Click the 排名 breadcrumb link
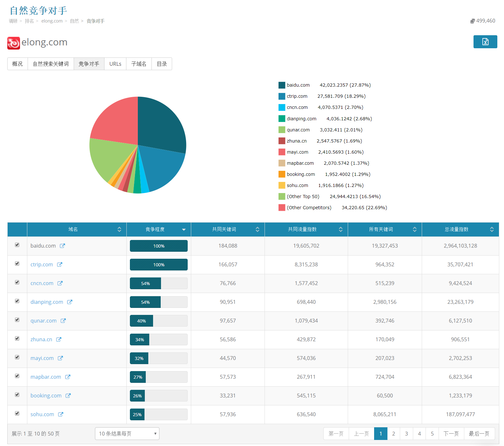Image resolution: width=504 pixels, height=446 pixels. coord(29,21)
